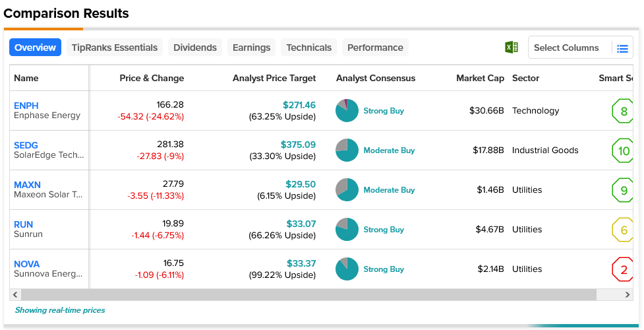644x330 pixels.
Task: Sort by Market Cap column header
Action: (x=480, y=78)
